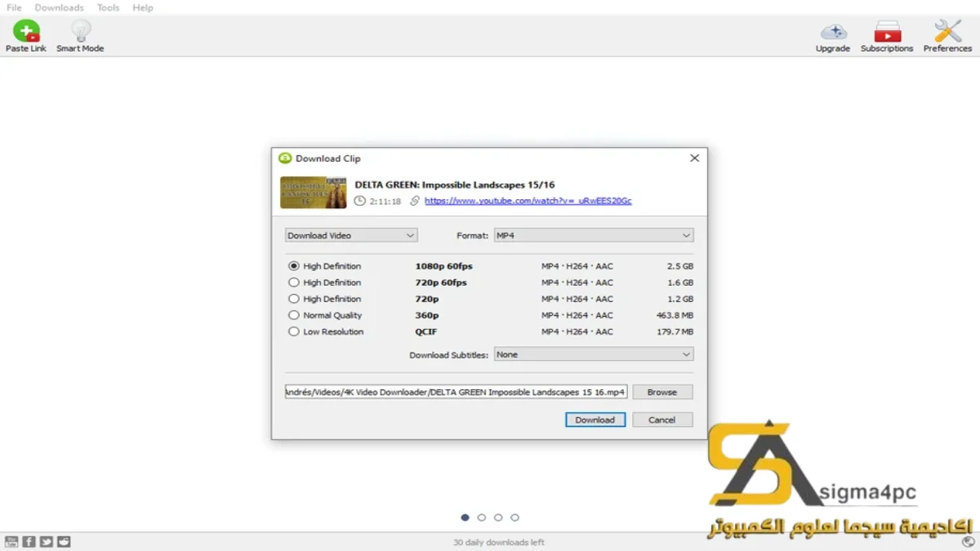This screenshot has width=980, height=551.
Task: Click the '463.8 MB' file size text
Action: [x=675, y=315]
